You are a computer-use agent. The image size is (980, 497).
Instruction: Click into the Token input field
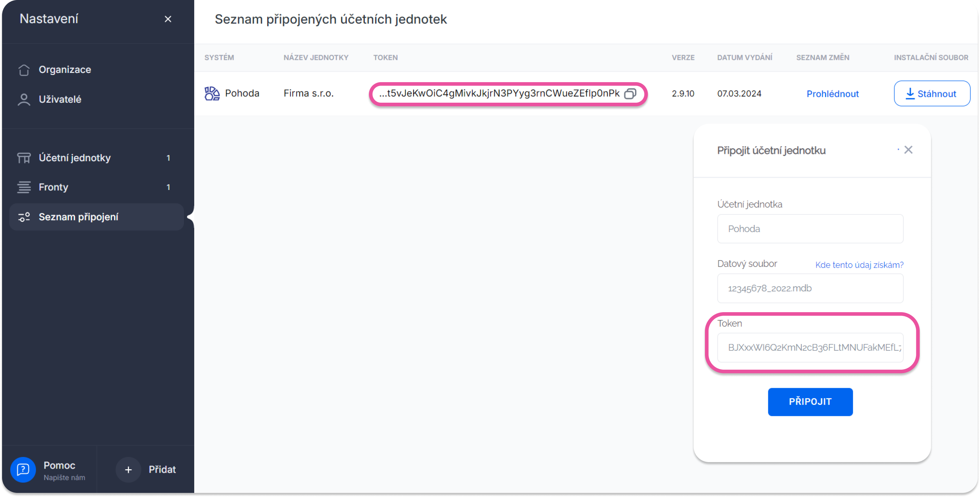(x=810, y=347)
